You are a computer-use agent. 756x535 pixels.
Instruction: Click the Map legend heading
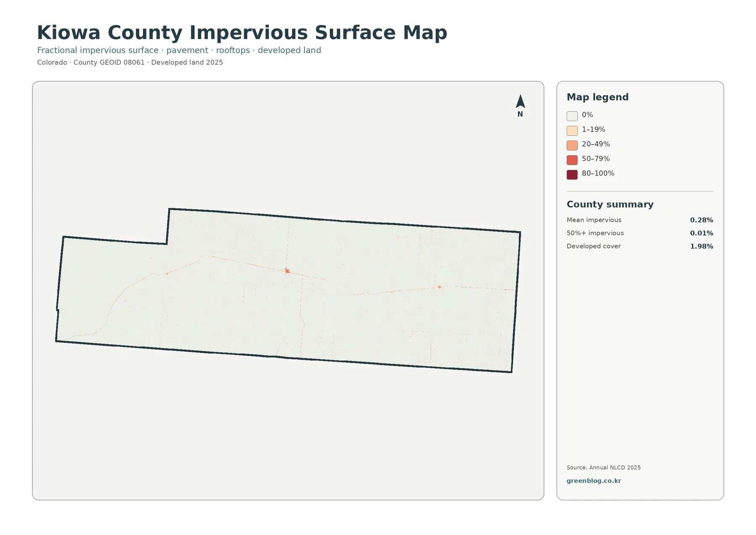pos(598,97)
